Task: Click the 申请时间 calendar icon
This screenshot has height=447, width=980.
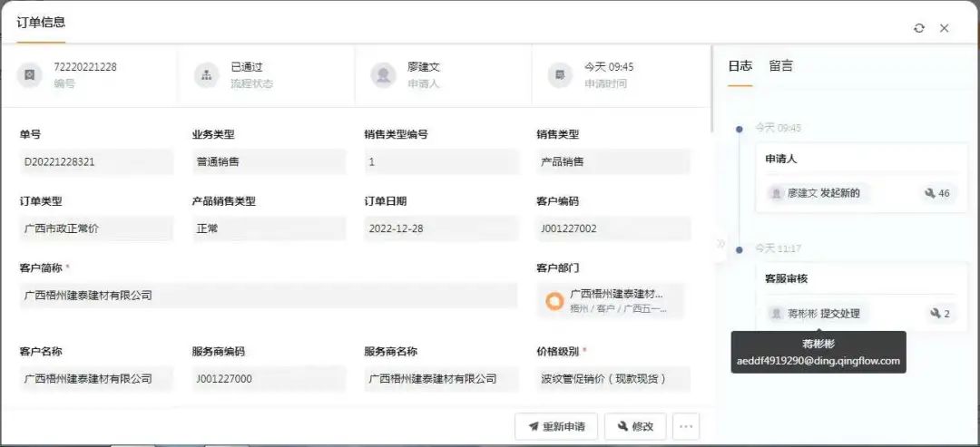Action: pos(560,75)
